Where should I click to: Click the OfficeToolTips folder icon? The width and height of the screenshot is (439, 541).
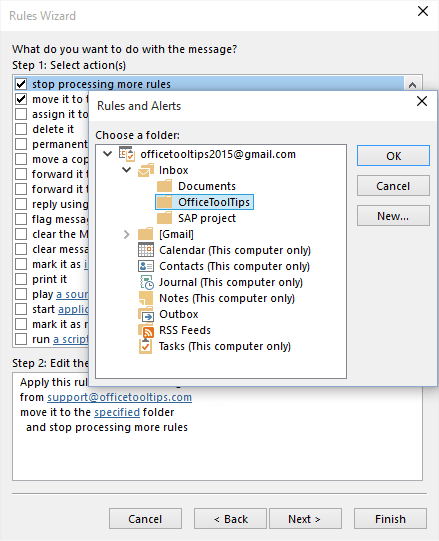pos(164,202)
